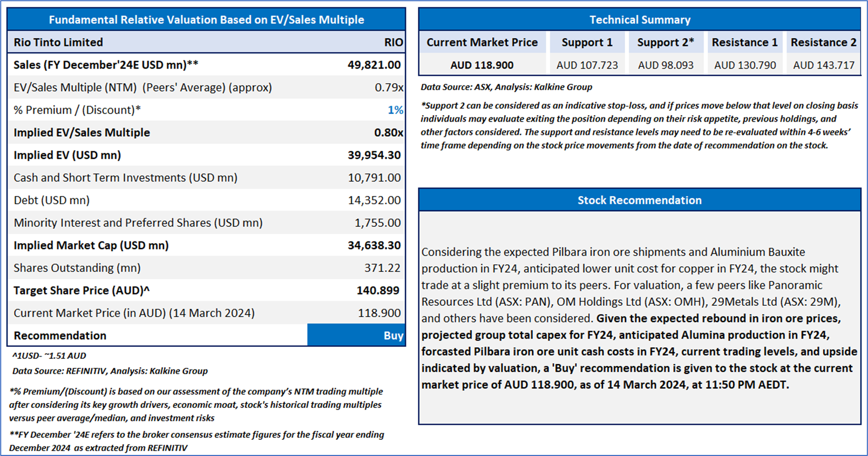868x456 pixels.
Task: Select the Rio Tinto Limited company name
Action: [58, 42]
